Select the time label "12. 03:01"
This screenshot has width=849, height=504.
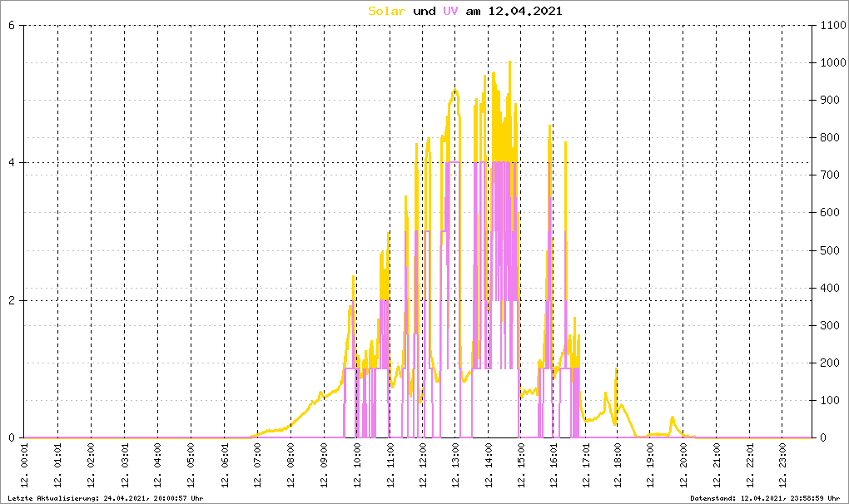[125, 465]
